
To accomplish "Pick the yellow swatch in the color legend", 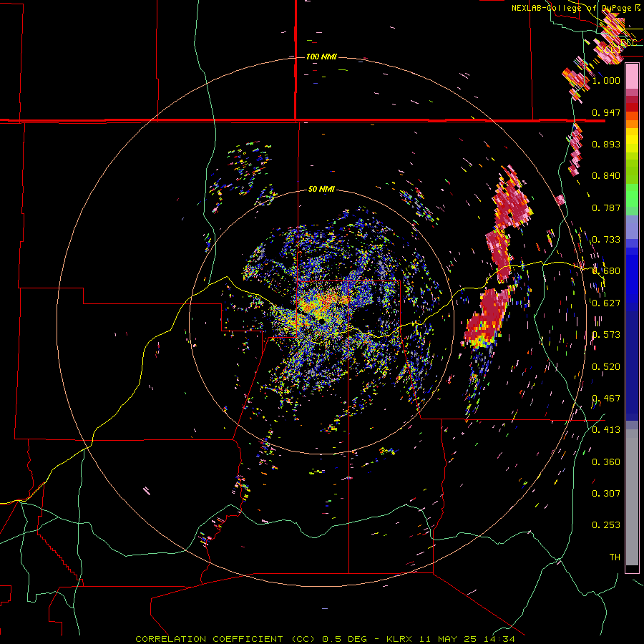I will [632, 141].
